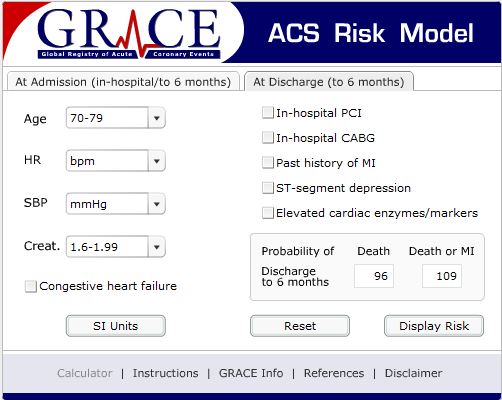The width and height of the screenshot is (502, 400).
Task: Check the In-hospital PCI box
Action: (268, 113)
